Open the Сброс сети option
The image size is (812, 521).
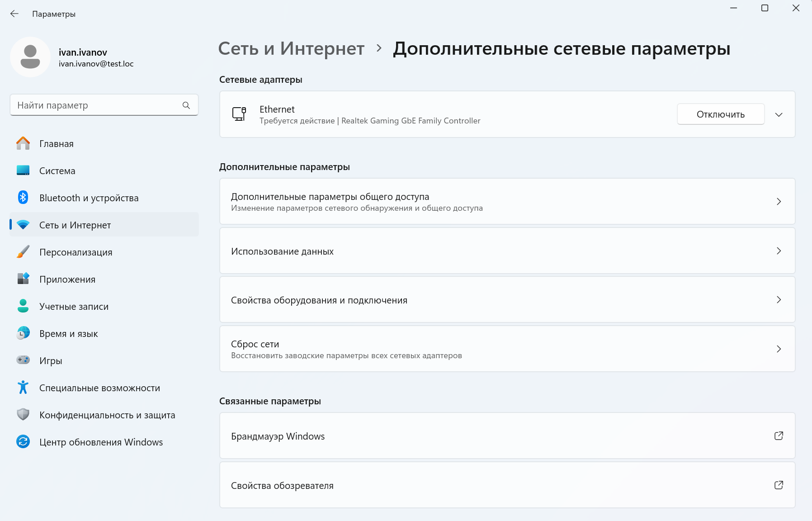(x=507, y=349)
